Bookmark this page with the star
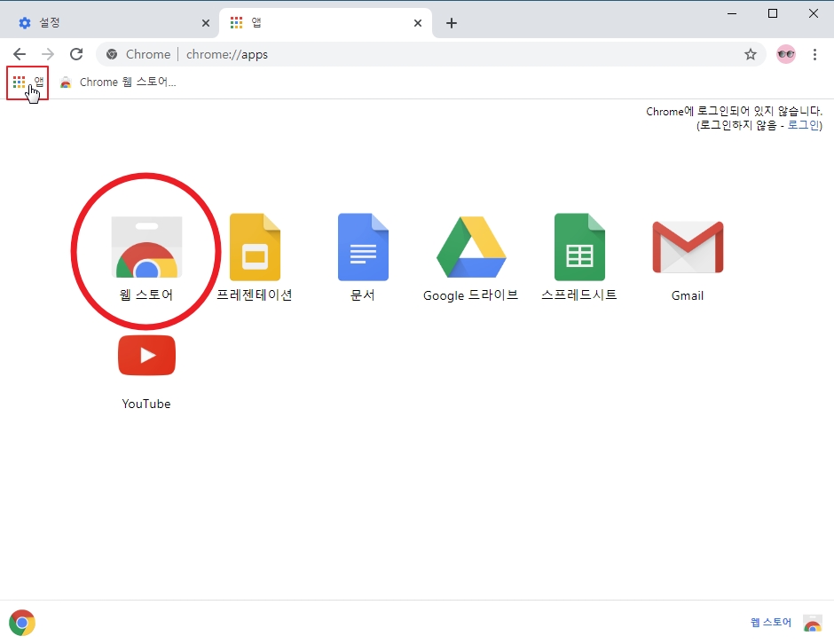 click(x=750, y=54)
